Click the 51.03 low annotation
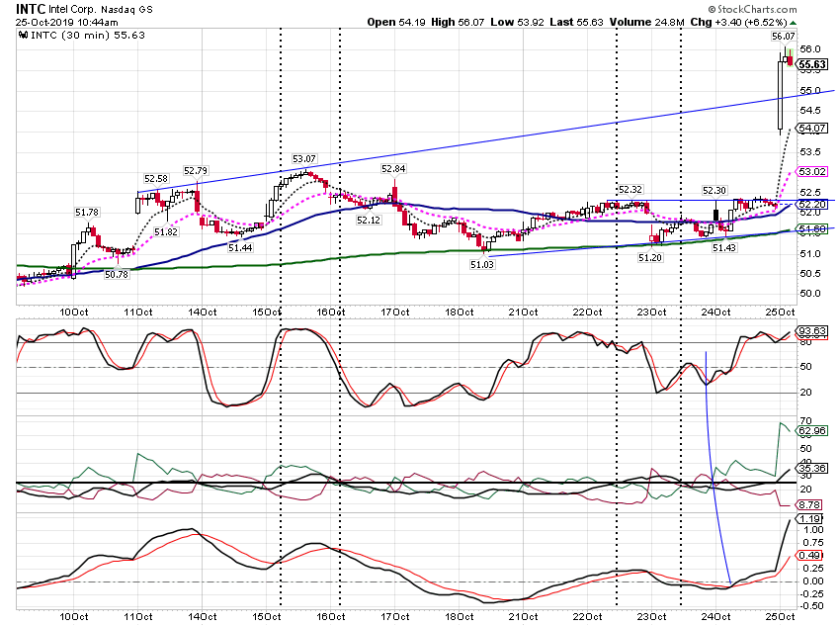840x626 pixels. pyautogui.click(x=482, y=265)
